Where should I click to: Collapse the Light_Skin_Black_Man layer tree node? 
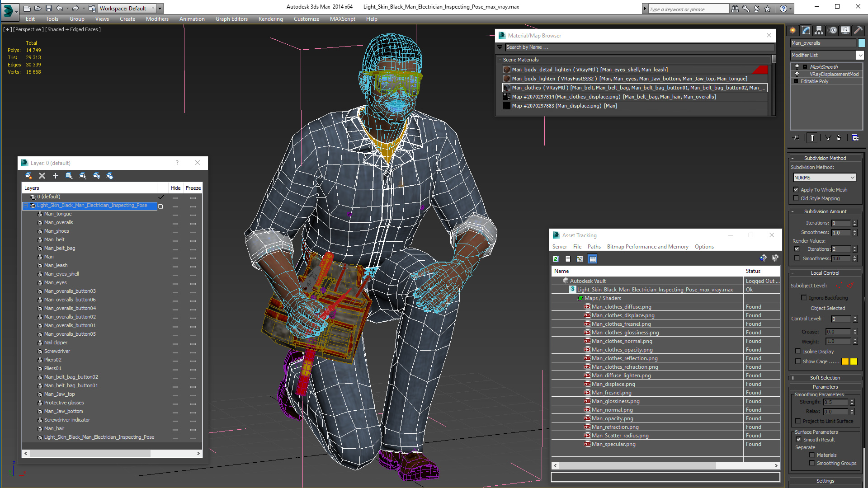click(x=26, y=206)
